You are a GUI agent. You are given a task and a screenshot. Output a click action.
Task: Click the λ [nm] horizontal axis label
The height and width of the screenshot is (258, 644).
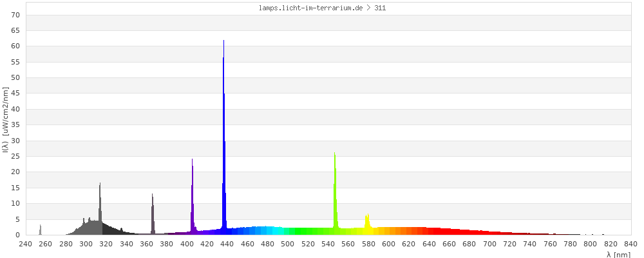click(618, 255)
